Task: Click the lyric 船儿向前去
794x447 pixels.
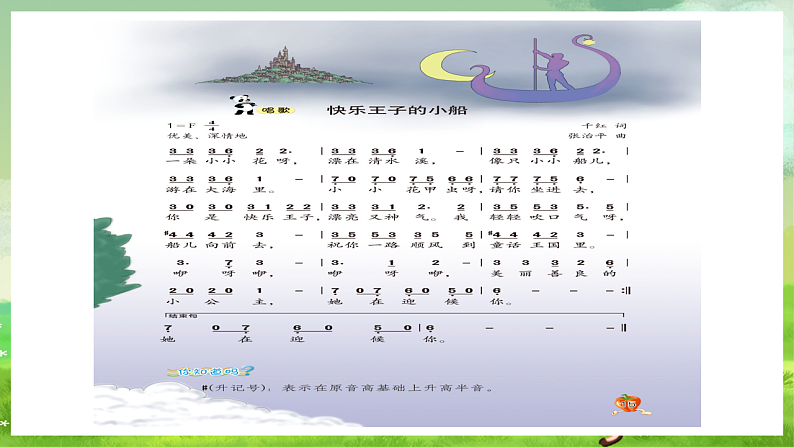Action: click(220, 245)
